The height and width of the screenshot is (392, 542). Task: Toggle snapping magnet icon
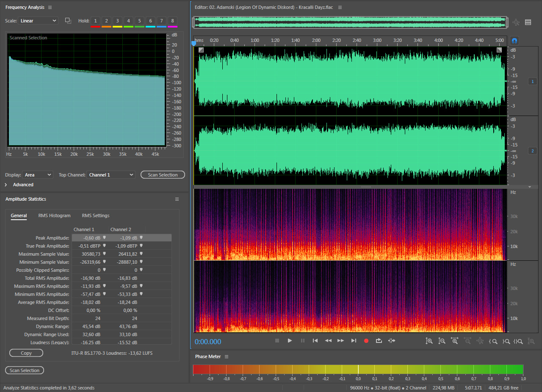[x=515, y=41]
